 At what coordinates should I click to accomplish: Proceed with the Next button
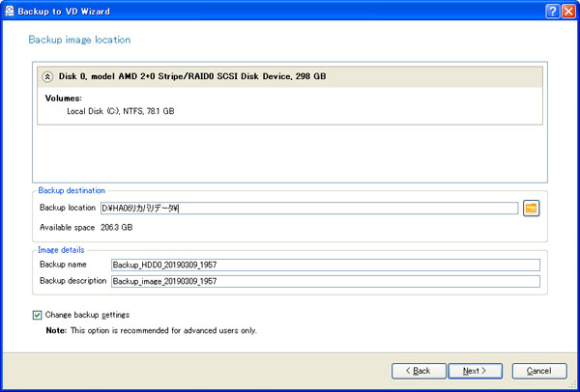point(473,370)
